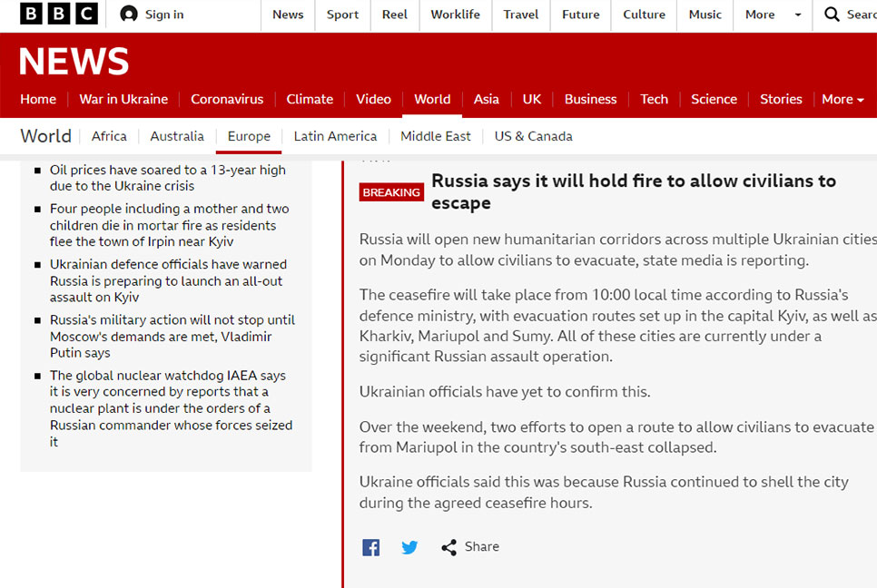Open the Future section
The image size is (877, 588).
click(x=580, y=15)
